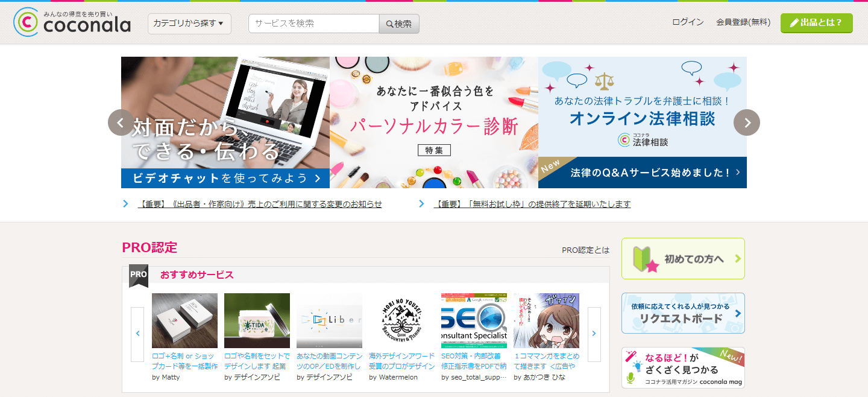Click the PRO認定とは link
868x397 pixels.
point(585,250)
